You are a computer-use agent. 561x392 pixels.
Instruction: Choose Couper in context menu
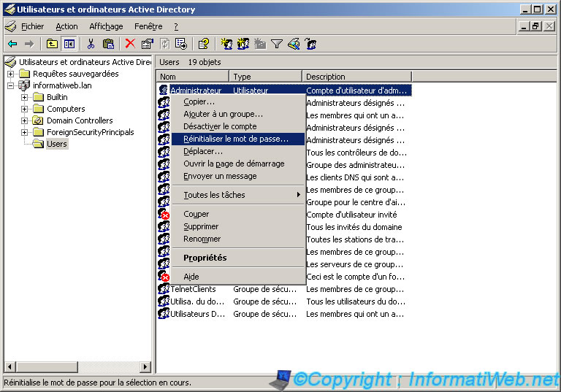click(x=238, y=214)
